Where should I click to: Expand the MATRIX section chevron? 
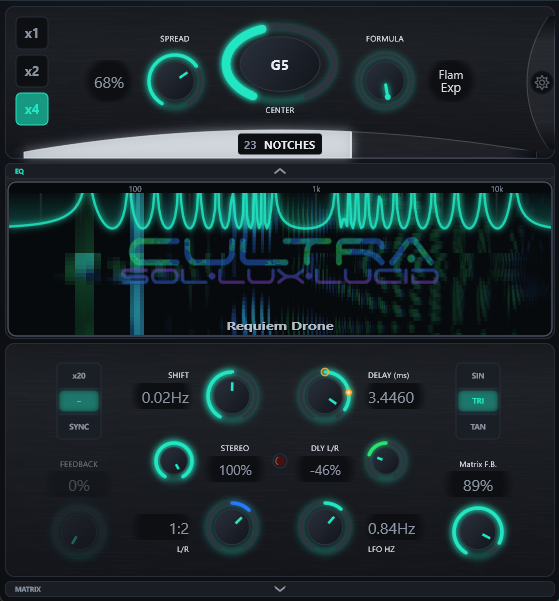[x=280, y=589]
